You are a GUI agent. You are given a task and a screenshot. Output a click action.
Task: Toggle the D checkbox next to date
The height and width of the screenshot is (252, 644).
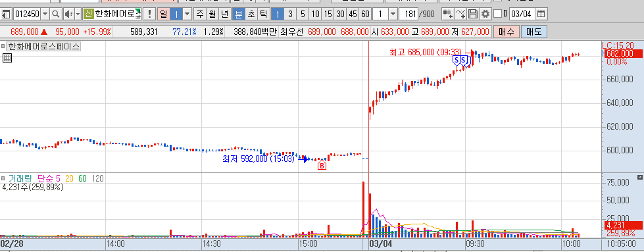[497, 14]
